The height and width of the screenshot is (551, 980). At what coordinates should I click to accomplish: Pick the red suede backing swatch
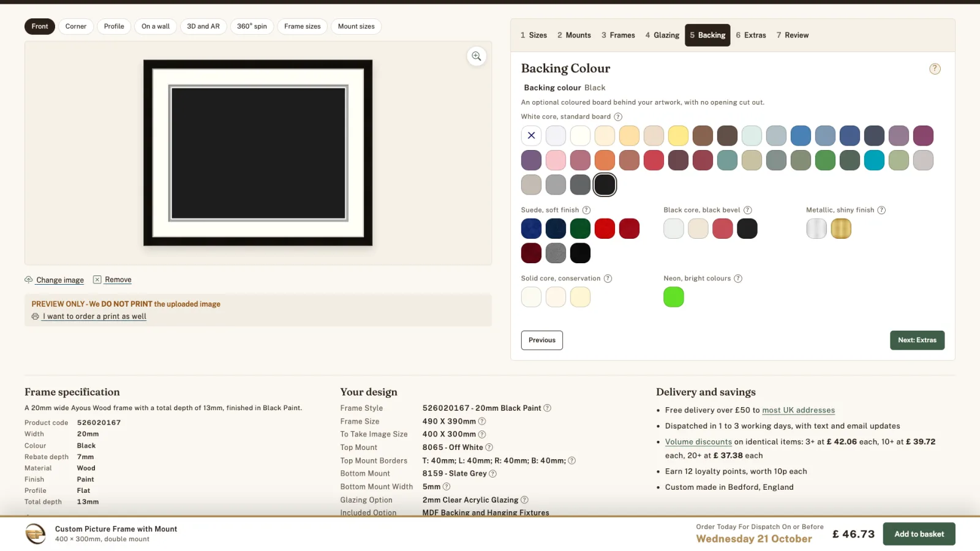point(605,228)
